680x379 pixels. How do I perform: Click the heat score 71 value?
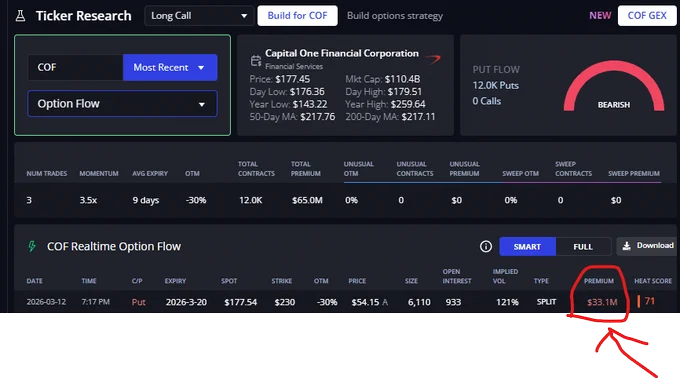(649, 301)
